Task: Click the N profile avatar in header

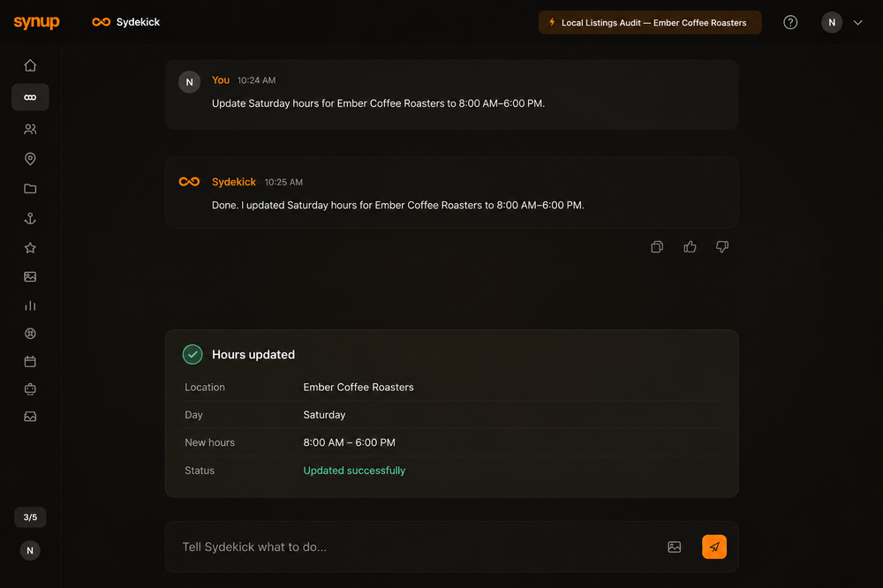Action: click(832, 23)
